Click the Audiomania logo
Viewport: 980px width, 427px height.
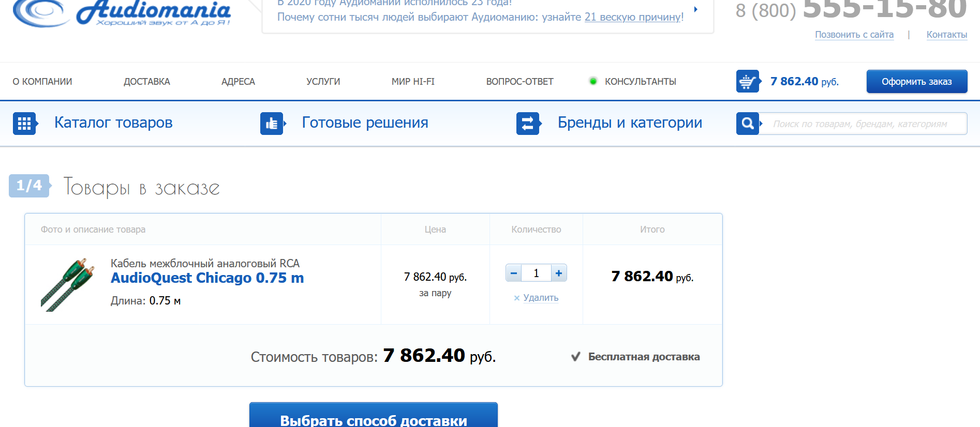coord(122,12)
